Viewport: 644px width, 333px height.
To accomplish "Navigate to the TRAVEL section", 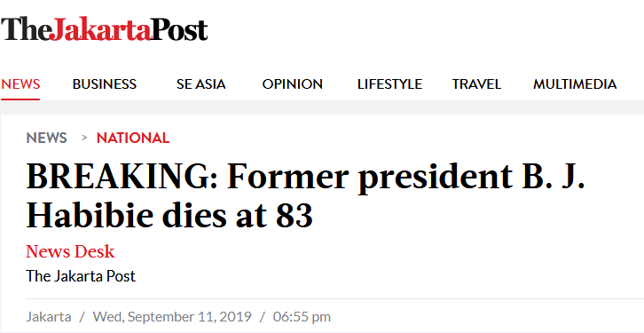I will click(x=476, y=83).
